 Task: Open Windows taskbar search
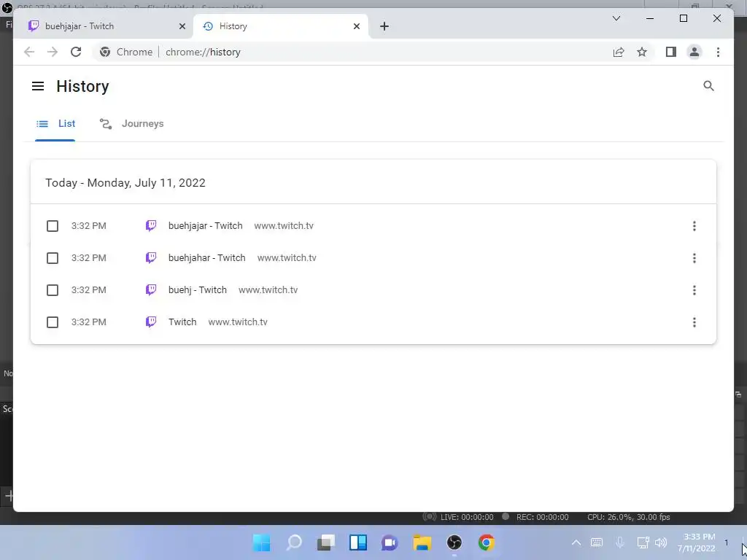point(294,542)
